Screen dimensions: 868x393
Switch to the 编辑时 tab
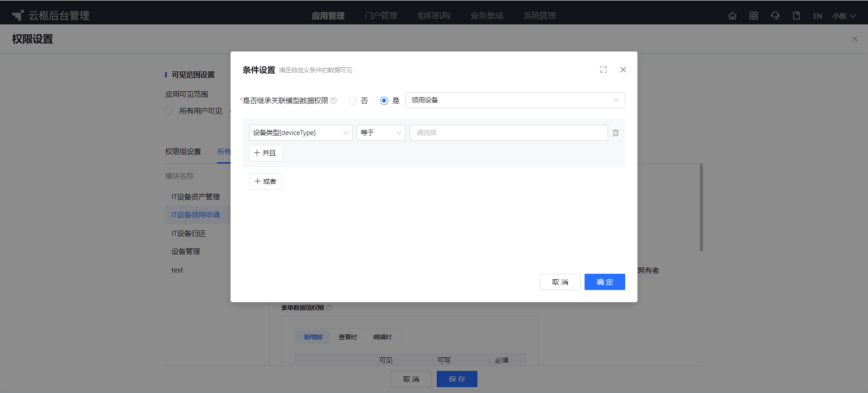pyautogui.click(x=382, y=337)
